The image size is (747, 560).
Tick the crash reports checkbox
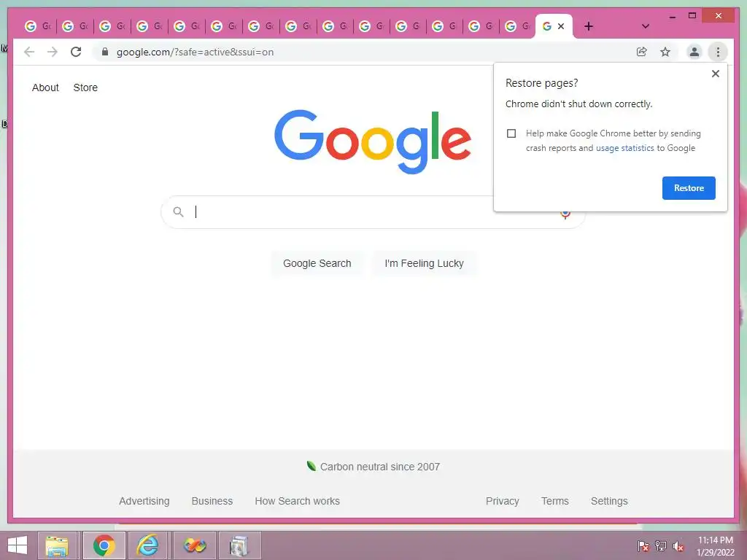[x=511, y=133]
